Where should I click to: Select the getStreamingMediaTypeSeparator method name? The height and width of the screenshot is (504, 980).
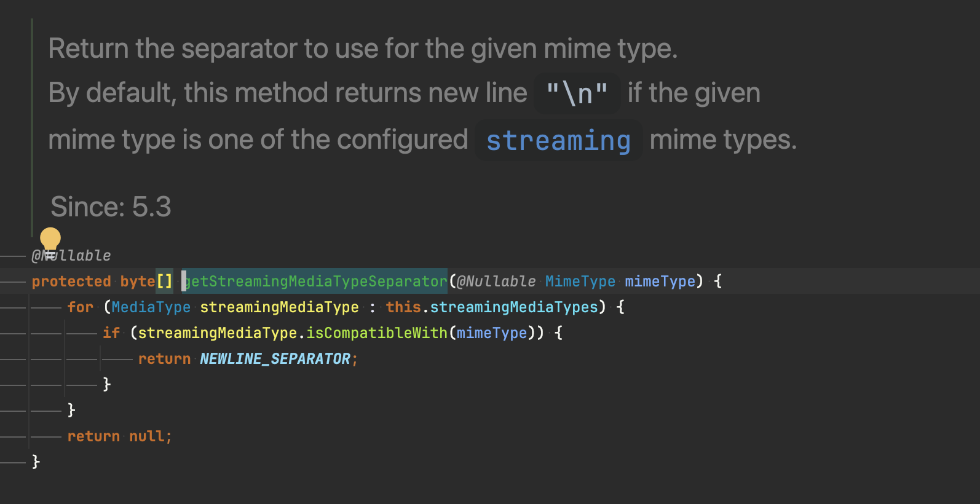coord(316,282)
